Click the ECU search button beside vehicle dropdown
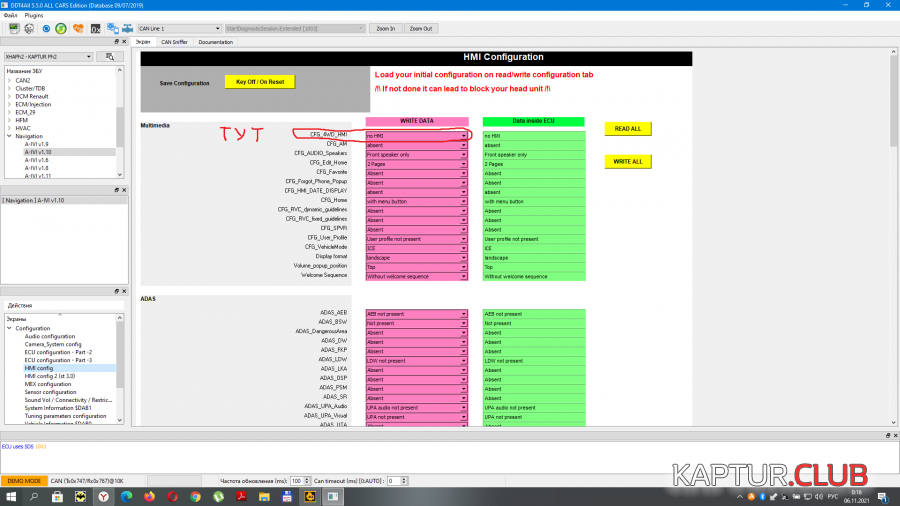The height and width of the screenshot is (506, 900). point(110,57)
